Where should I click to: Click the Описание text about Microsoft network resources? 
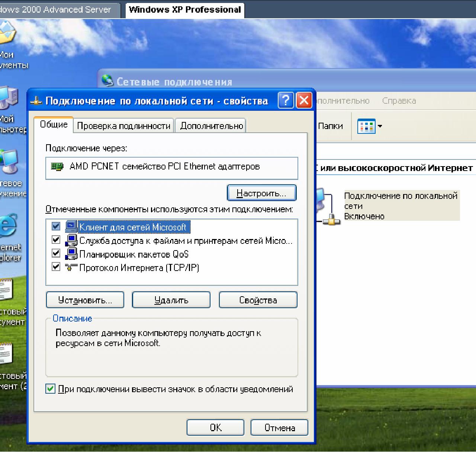click(158, 338)
